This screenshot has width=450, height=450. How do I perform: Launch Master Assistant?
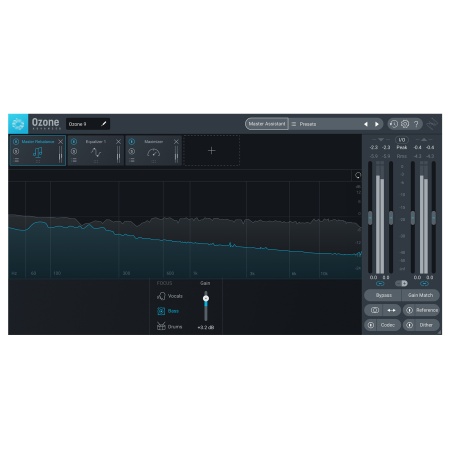pos(267,124)
